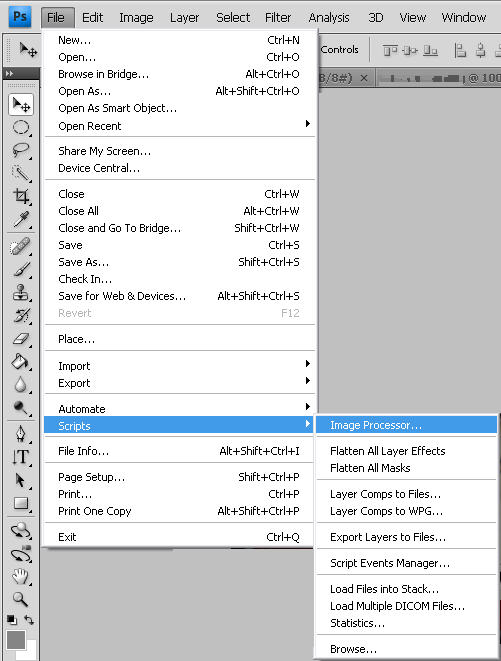Select the Paint Bucket tool

point(21,362)
